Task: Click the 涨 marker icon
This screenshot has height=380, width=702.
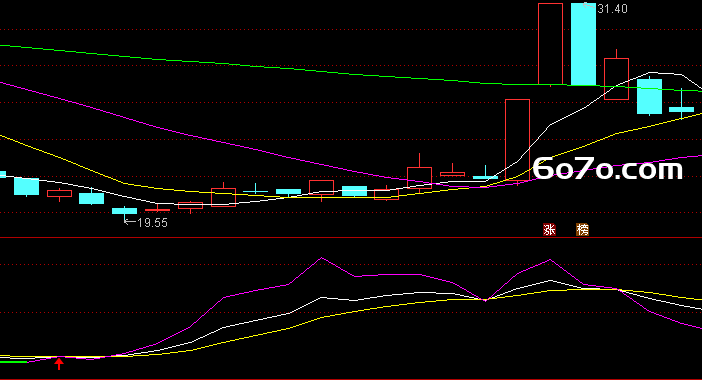Action: click(549, 230)
